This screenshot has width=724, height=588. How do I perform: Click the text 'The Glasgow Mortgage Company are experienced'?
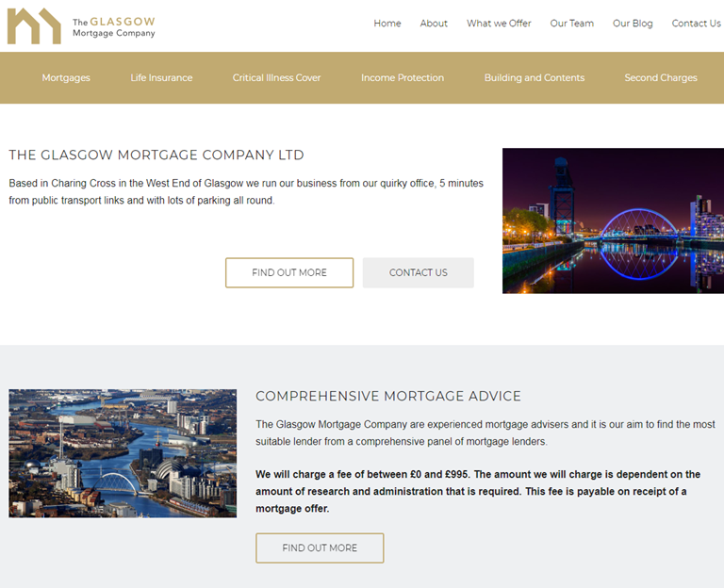[485, 433]
